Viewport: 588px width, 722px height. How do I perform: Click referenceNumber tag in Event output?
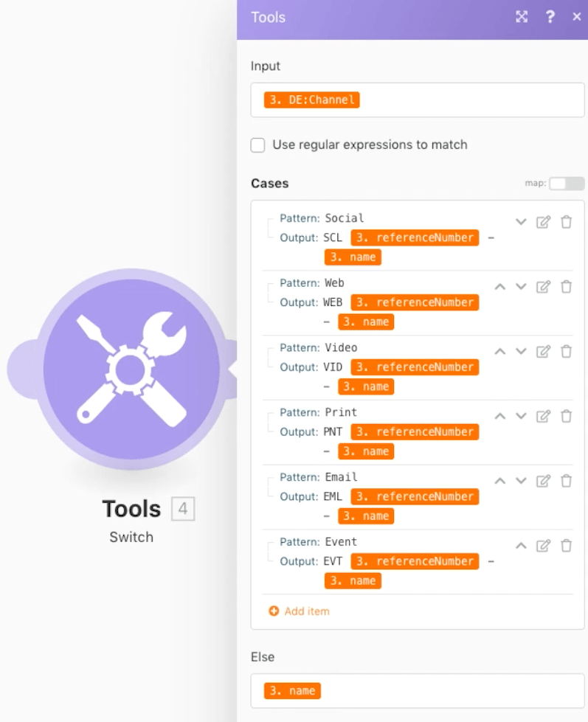[x=415, y=561]
